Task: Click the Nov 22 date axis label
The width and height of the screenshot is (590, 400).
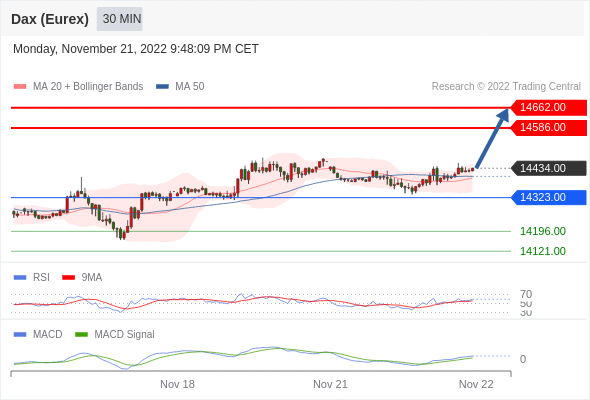Action: pyautogui.click(x=476, y=384)
